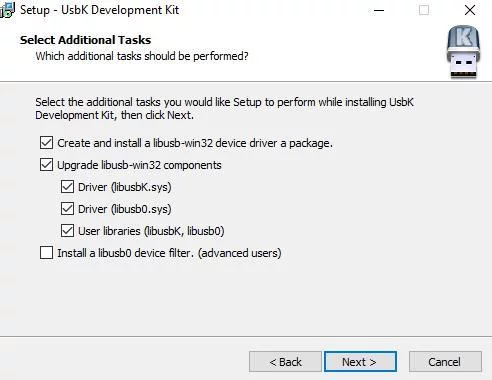Go back with the Back button

coord(285,362)
